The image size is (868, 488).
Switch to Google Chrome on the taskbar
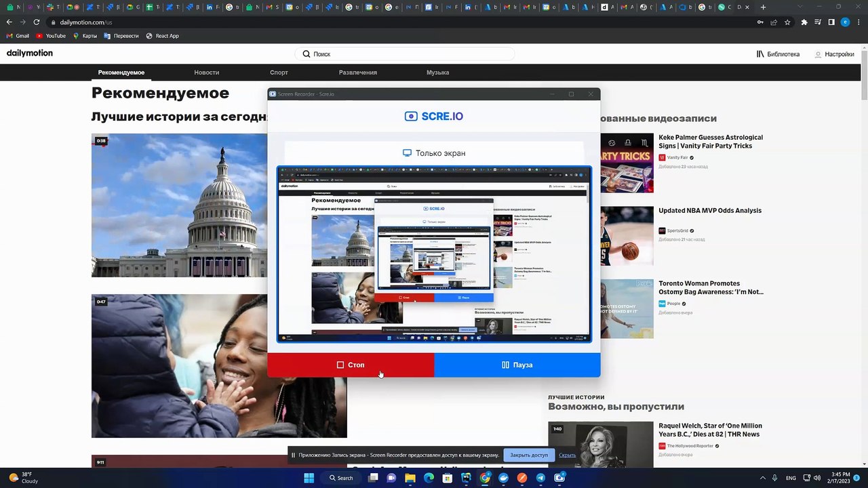click(485, 478)
